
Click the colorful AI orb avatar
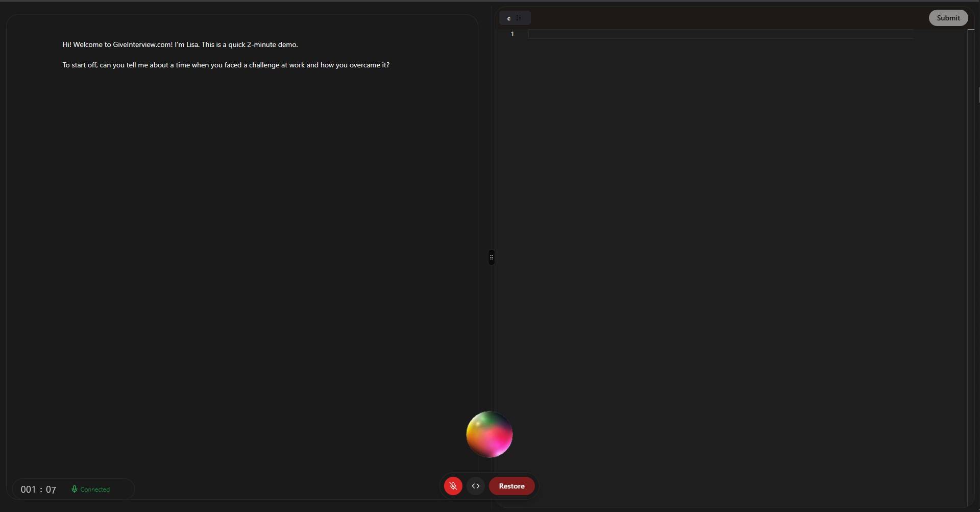point(489,434)
